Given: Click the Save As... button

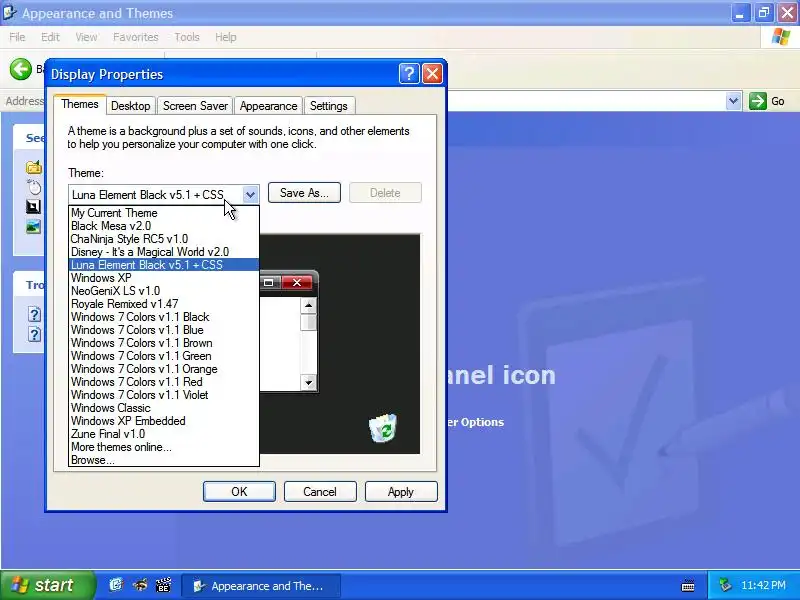Looking at the screenshot, I should 304,193.
